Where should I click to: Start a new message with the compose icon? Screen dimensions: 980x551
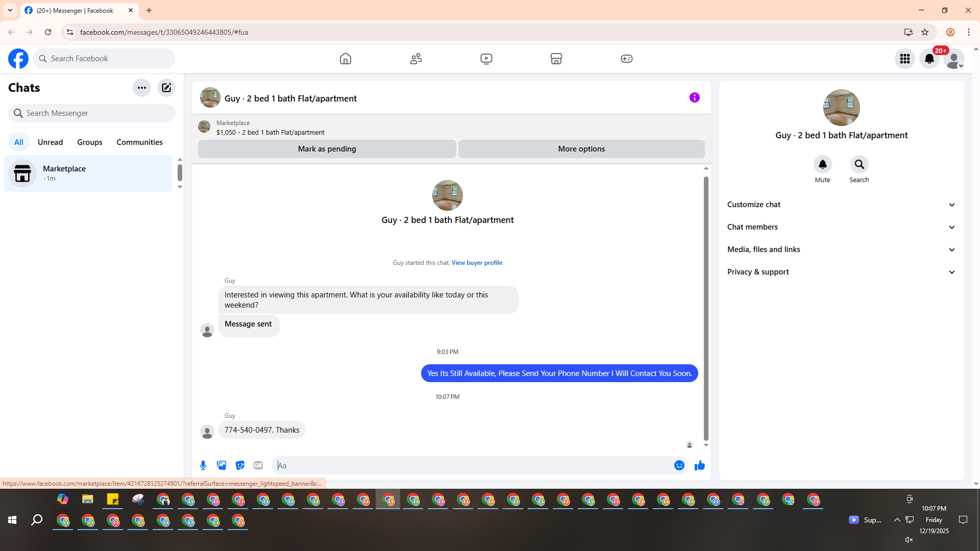[166, 88]
